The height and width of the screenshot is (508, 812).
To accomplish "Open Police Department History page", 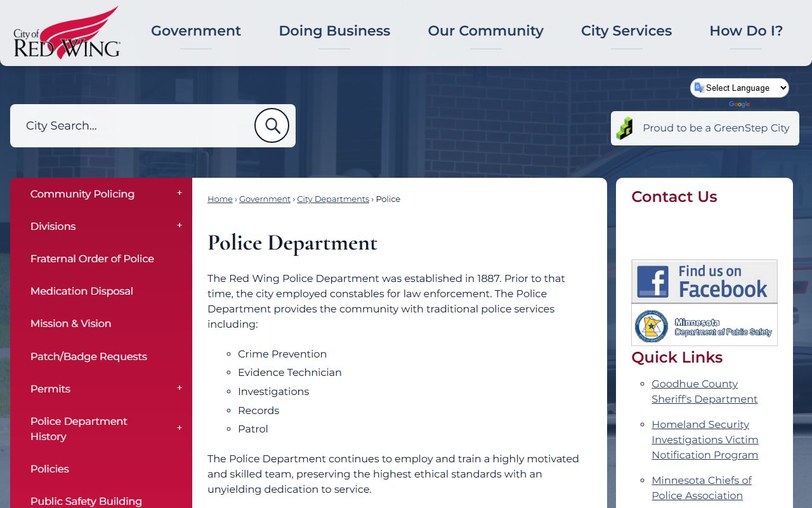I will pyautogui.click(x=79, y=429).
